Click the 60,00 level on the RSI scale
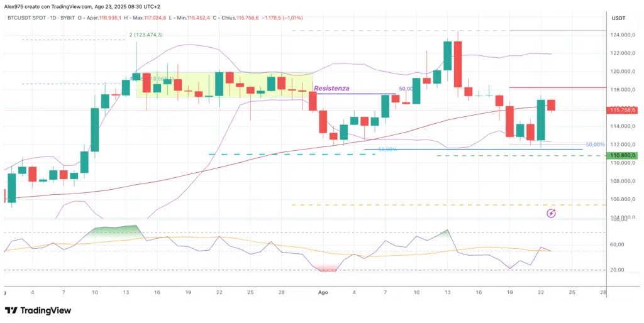644x323 pixels. [x=625, y=244]
